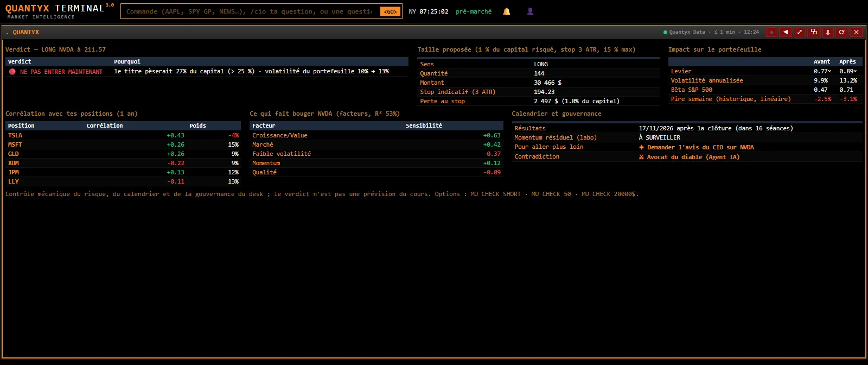This screenshot has width=868, height=365.
Task: Click the Bêta S&P 500 row label
Action: (692, 90)
